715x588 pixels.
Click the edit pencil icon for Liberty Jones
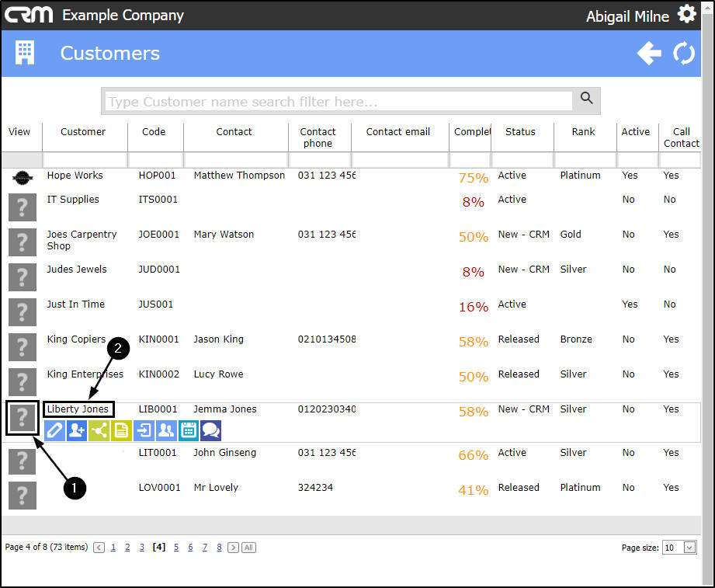pos(54,430)
